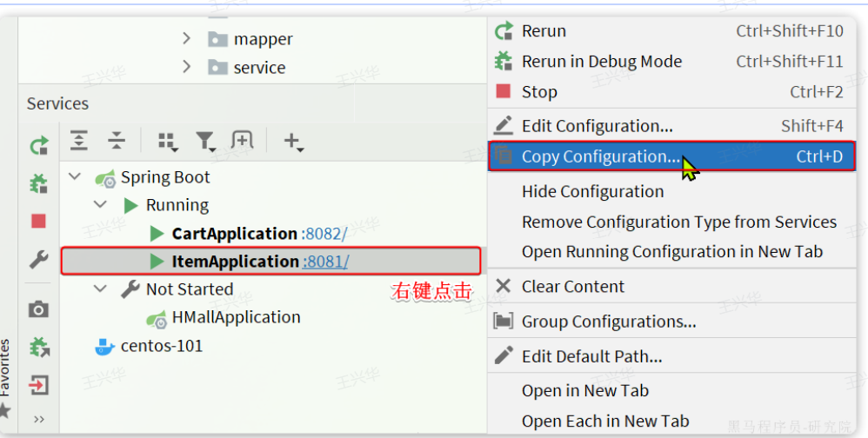Open the Group By icon in the Services toolbar
Image resolution: width=868 pixels, height=438 pixels.
[x=167, y=141]
